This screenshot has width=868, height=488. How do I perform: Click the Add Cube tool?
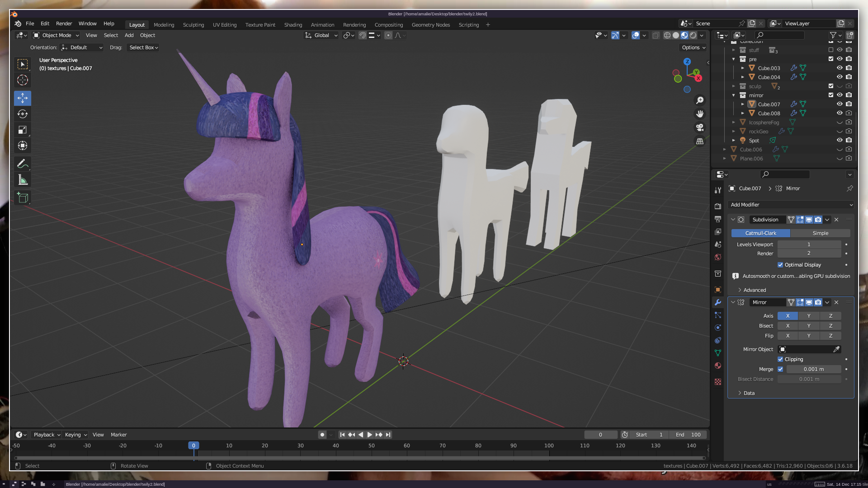(x=23, y=197)
